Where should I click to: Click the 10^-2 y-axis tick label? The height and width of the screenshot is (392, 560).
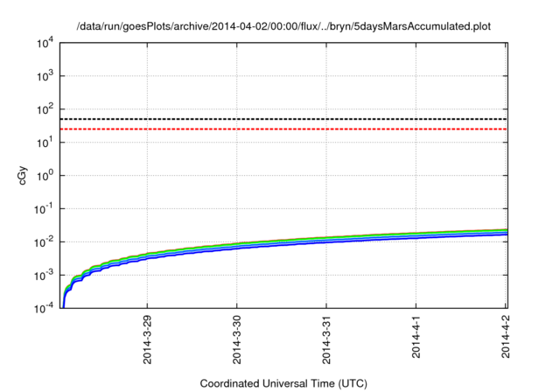click(x=44, y=242)
